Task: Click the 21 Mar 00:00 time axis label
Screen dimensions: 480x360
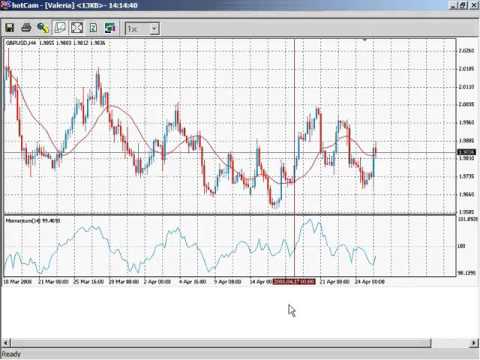Action: [x=53, y=282]
